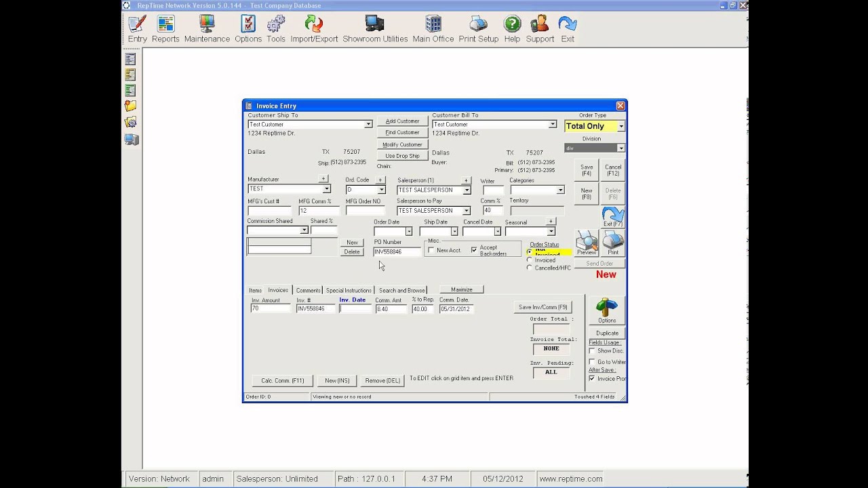
Task: Open the Tools gear icon
Action: [x=276, y=29]
